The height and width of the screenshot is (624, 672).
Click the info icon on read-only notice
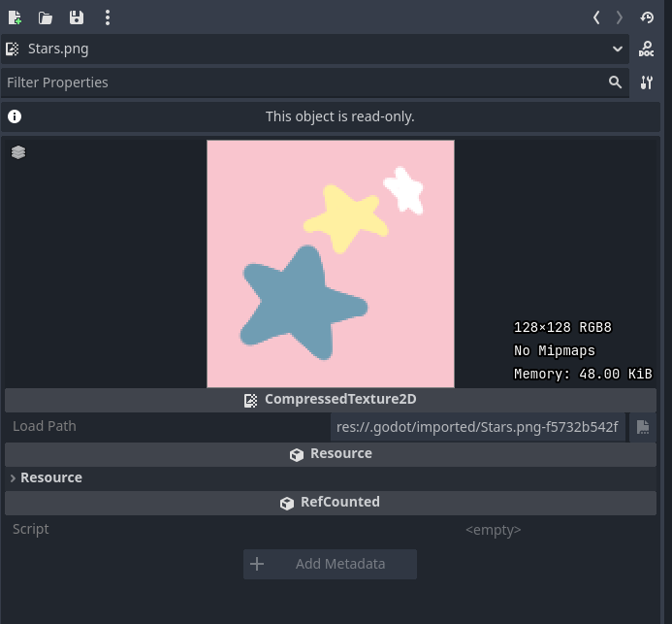point(15,116)
